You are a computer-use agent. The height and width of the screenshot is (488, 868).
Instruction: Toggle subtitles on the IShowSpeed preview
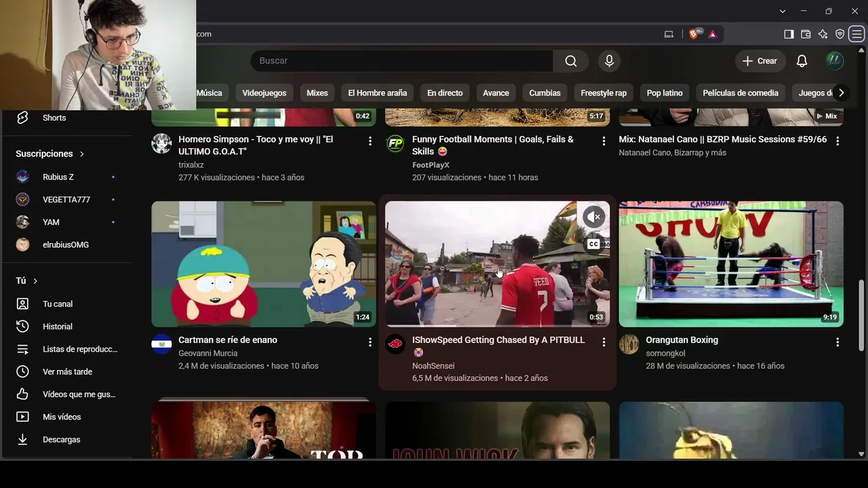593,244
